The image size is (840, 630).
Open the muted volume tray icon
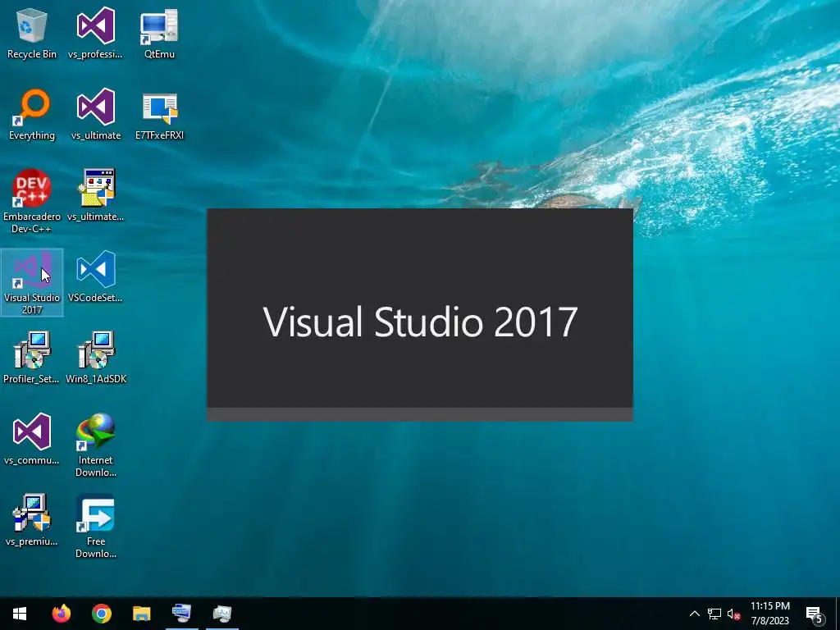[x=734, y=614]
